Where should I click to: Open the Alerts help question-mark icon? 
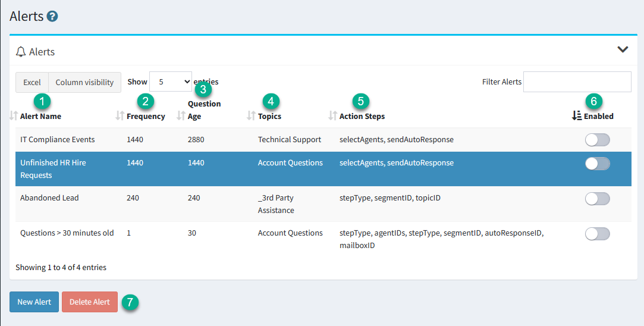pyautogui.click(x=52, y=17)
